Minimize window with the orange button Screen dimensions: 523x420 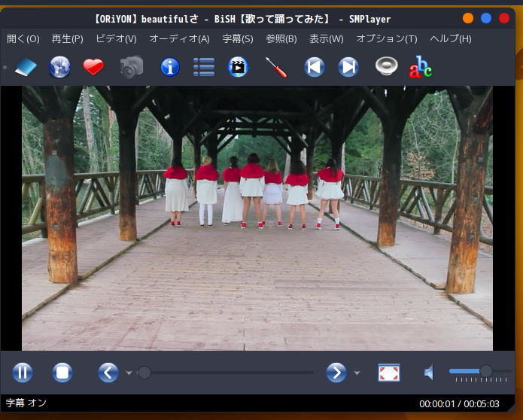point(468,18)
